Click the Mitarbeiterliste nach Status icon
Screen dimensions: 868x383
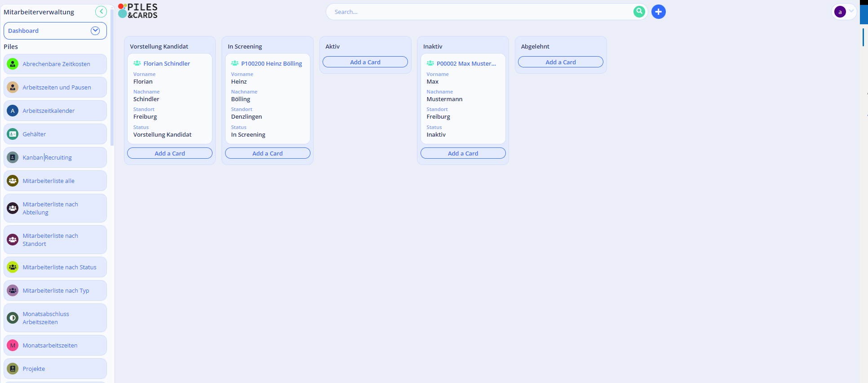pyautogui.click(x=13, y=267)
